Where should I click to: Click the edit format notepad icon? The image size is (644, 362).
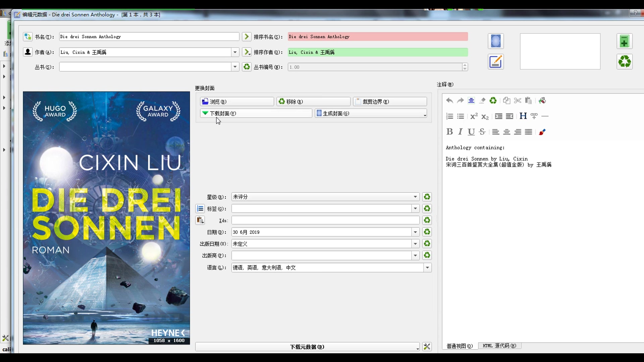pyautogui.click(x=496, y=62)
